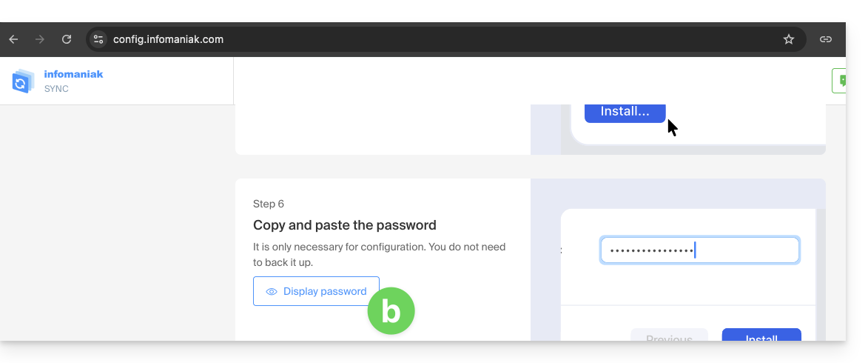The image size is (868, 363).
Task: Click the green "b" circle badge
Action: coord(391,311)
